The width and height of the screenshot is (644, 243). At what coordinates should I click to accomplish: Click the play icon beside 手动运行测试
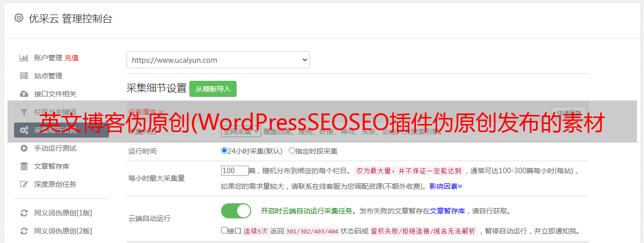point(24,148)
